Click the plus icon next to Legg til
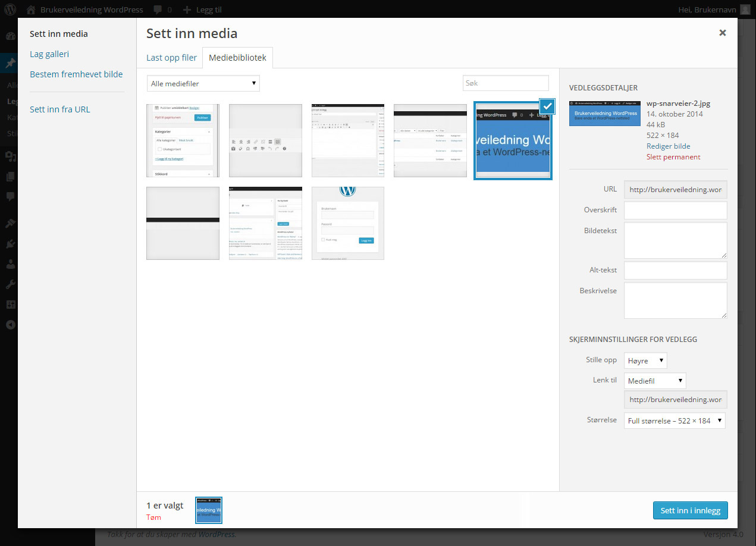Screen dimensions: 756x546 coord(187,10)
